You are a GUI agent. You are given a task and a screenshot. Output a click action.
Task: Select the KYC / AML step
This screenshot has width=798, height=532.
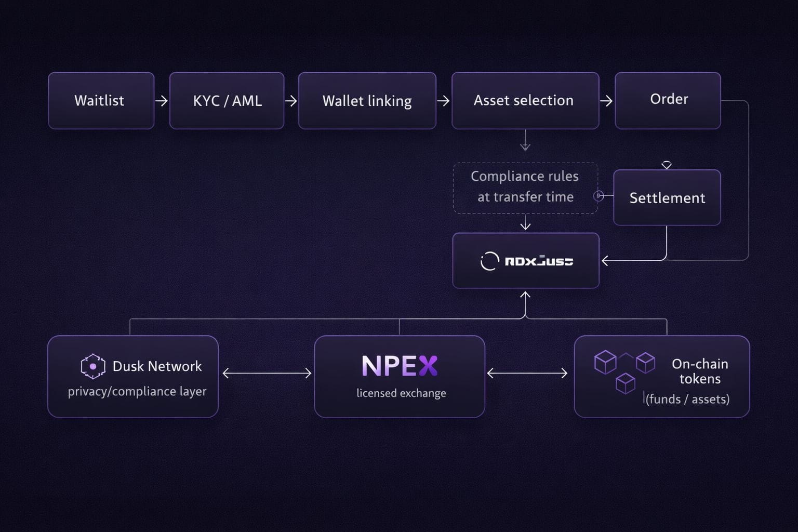(x=227, y=100)
